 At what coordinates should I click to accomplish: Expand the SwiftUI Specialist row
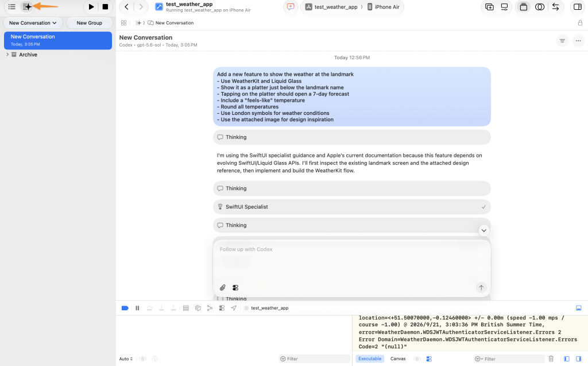(352, 207)
